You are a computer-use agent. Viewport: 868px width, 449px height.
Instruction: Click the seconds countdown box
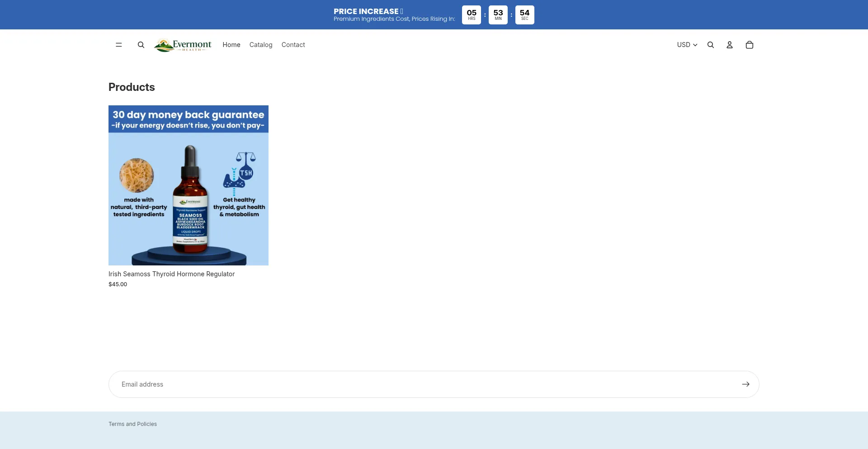coord(524,15)
